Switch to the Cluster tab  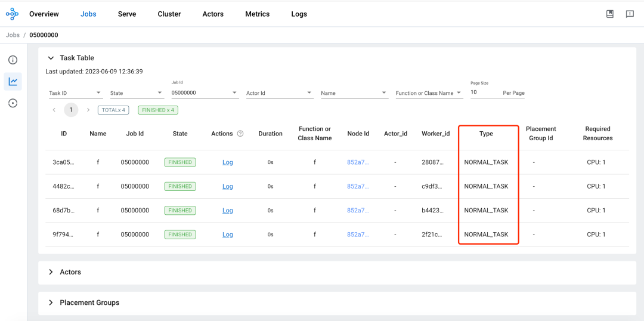pyautogui.click(x=169, y=14)
